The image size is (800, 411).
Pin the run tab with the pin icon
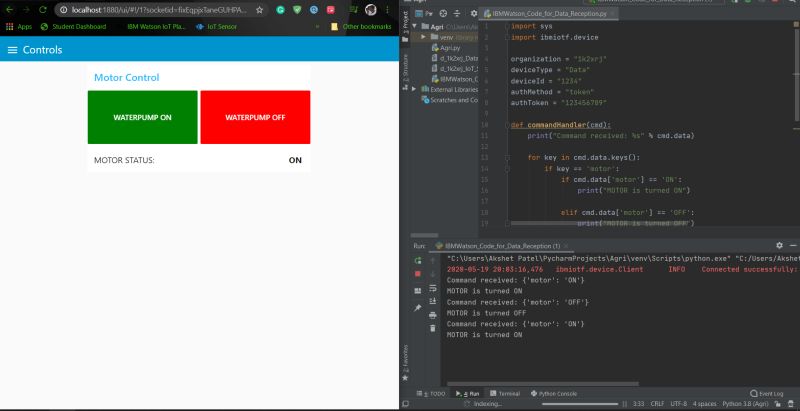point(418,308)
